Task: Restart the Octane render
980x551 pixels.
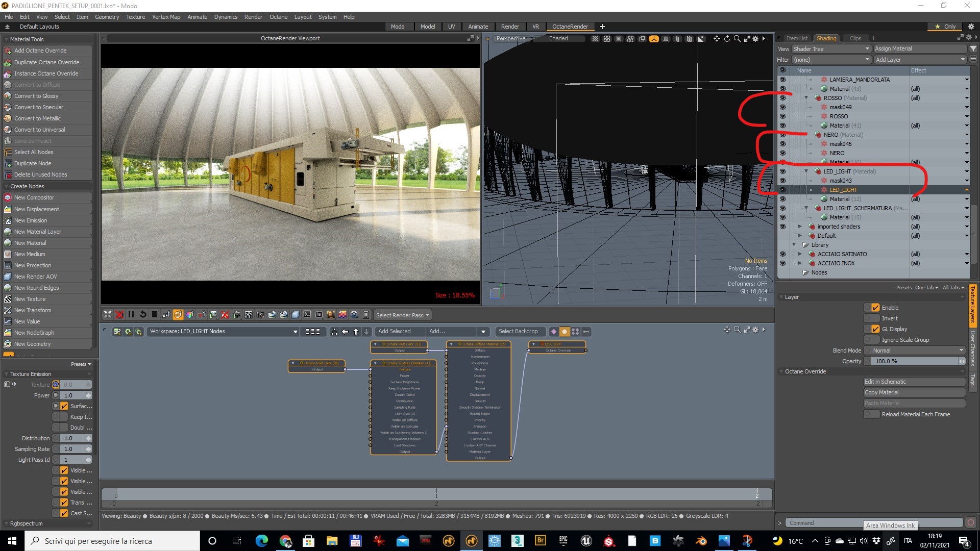Action: [x=143, y=315]
